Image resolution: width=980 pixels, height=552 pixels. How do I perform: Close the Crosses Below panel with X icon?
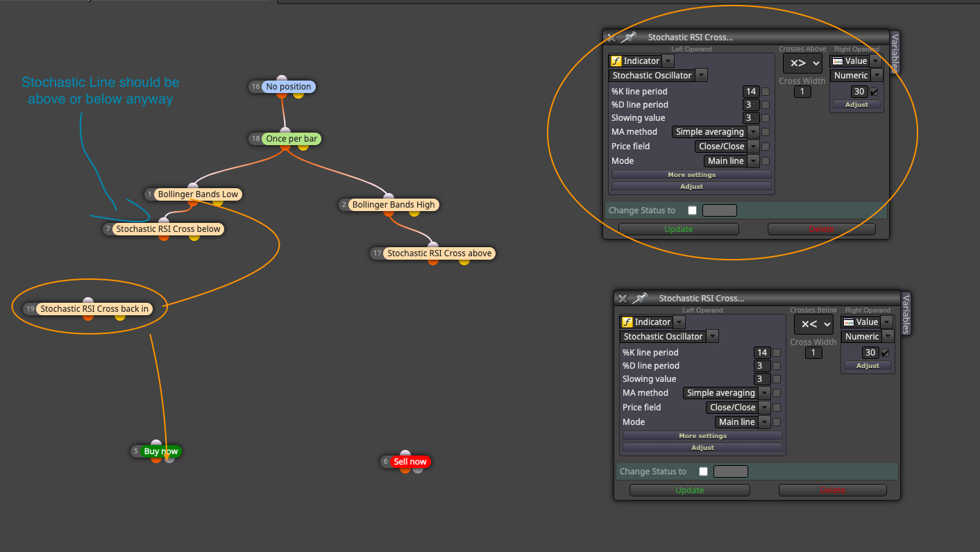pyautogui.click(x=623, y=299)
